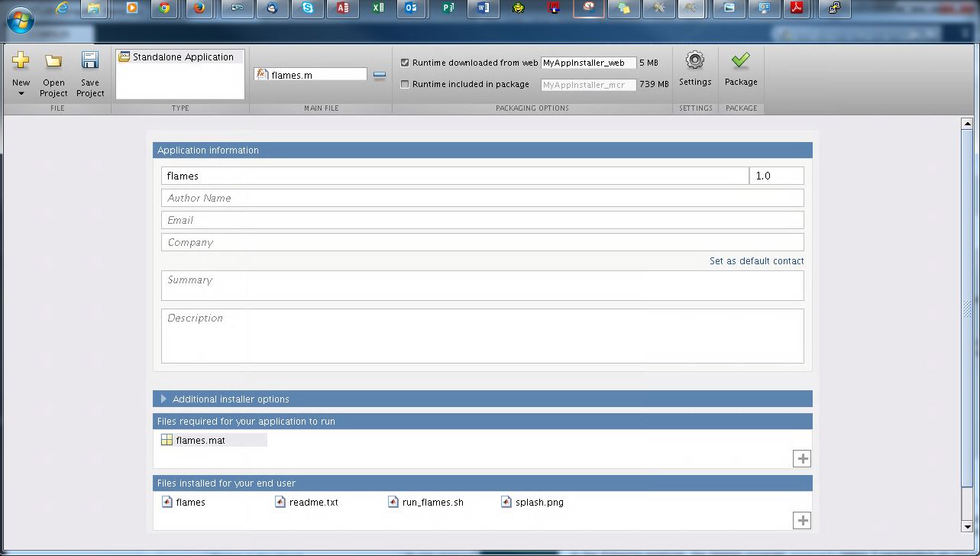This screenshot has height=556, width=980.
Task: Remove flames.m main file with the minus icon
Action: tap(379, 75)
